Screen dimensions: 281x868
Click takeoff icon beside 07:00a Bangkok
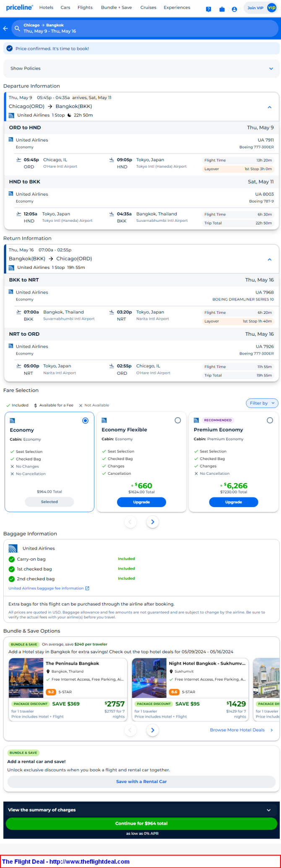(18, 312)
